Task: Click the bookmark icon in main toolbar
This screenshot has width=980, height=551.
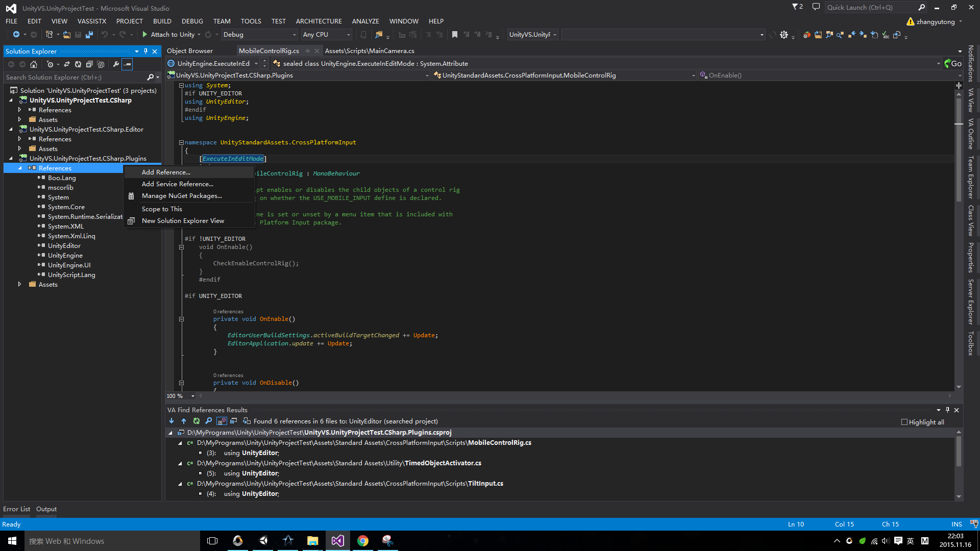Action: click(x=455, y=35)
